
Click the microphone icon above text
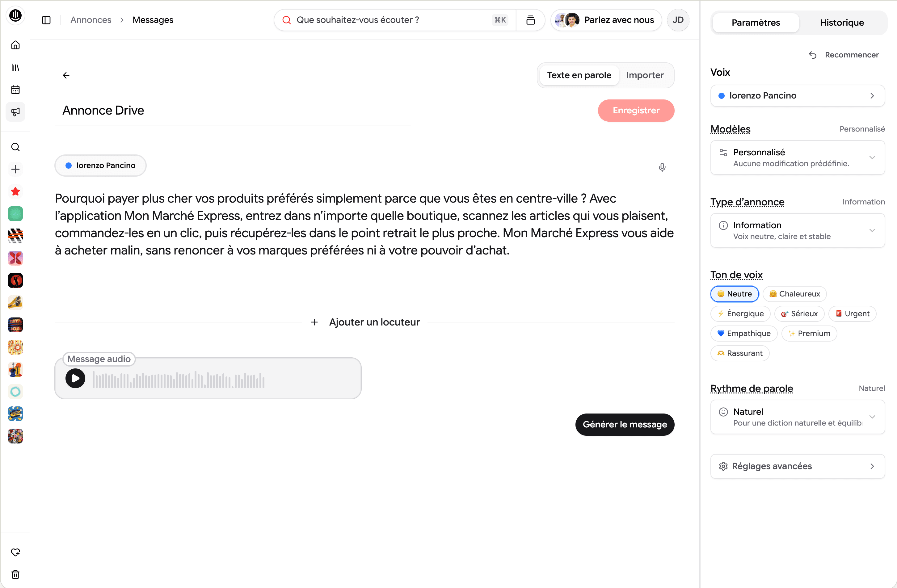coord(662,167)
